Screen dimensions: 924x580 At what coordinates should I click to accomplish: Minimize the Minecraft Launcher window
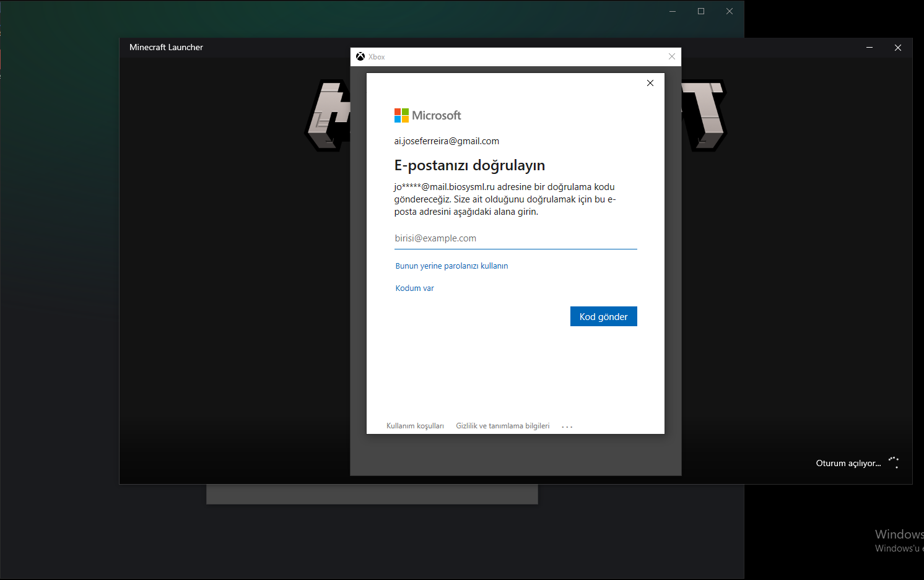(870, 48)
